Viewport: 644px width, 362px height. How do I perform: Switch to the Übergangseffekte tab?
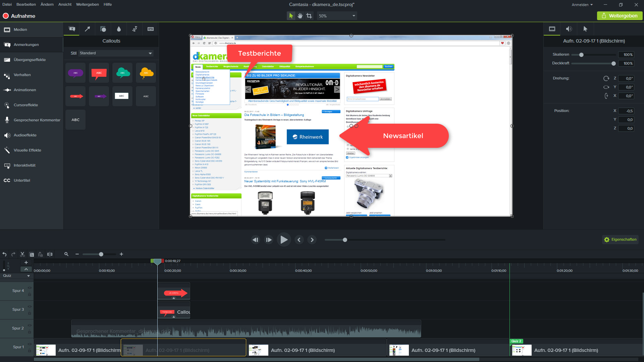[30, 60]
